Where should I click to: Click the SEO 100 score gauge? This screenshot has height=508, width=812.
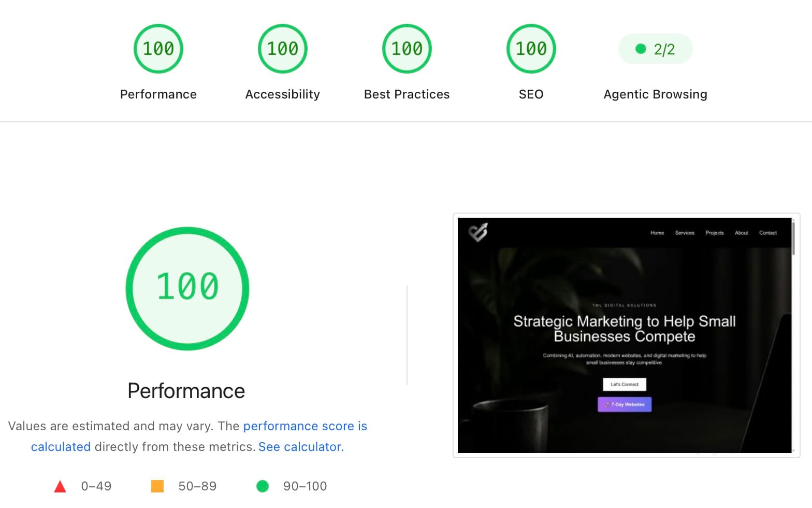[x=531, y=49]
